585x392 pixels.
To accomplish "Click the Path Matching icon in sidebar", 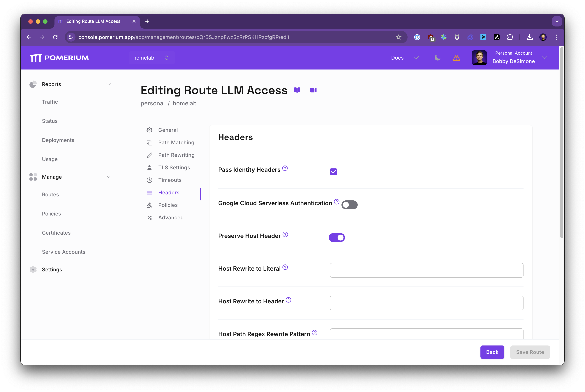I will point(149,142).
